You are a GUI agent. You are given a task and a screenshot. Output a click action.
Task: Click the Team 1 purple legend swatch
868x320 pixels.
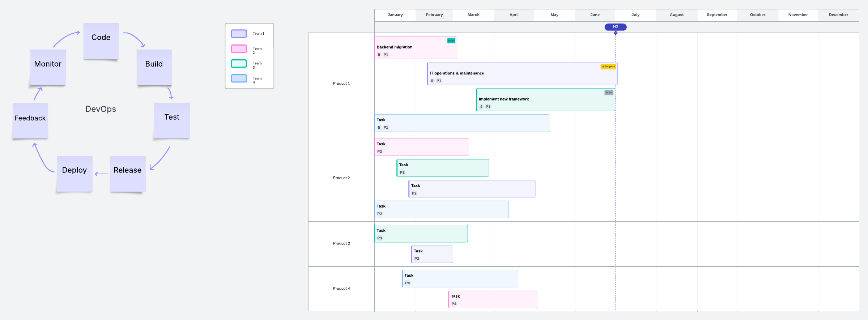[x=239, y=34]
